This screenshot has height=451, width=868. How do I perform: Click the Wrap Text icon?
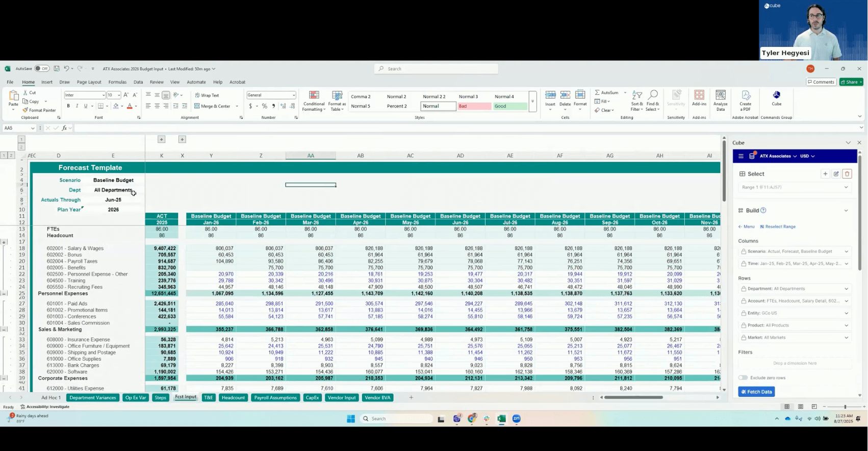pyautogui.click(x=197, y=95)
